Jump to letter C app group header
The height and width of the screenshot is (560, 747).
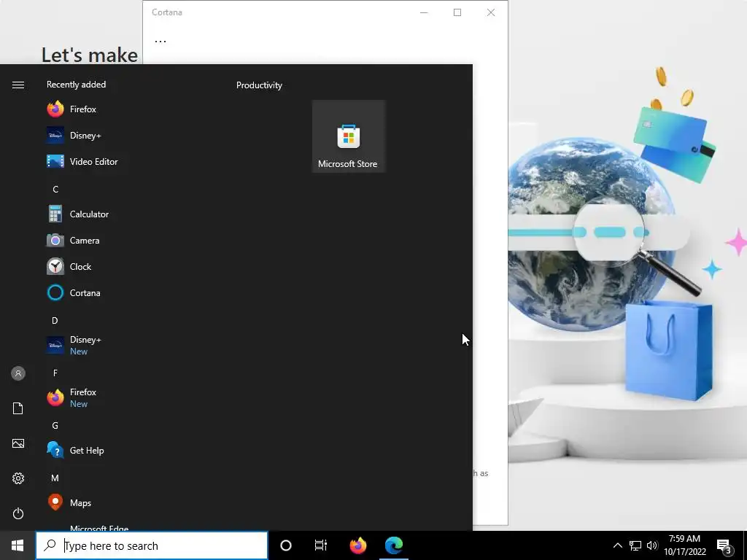(55, 190)
